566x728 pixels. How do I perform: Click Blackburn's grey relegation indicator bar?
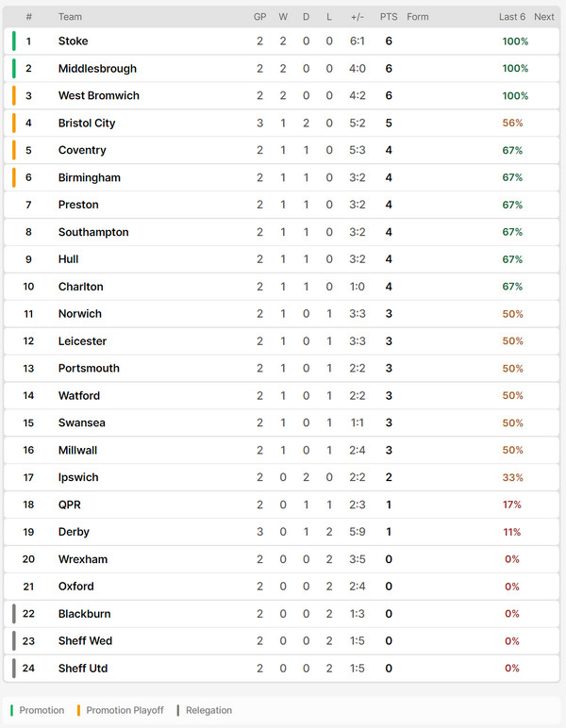tap(14, 614)
